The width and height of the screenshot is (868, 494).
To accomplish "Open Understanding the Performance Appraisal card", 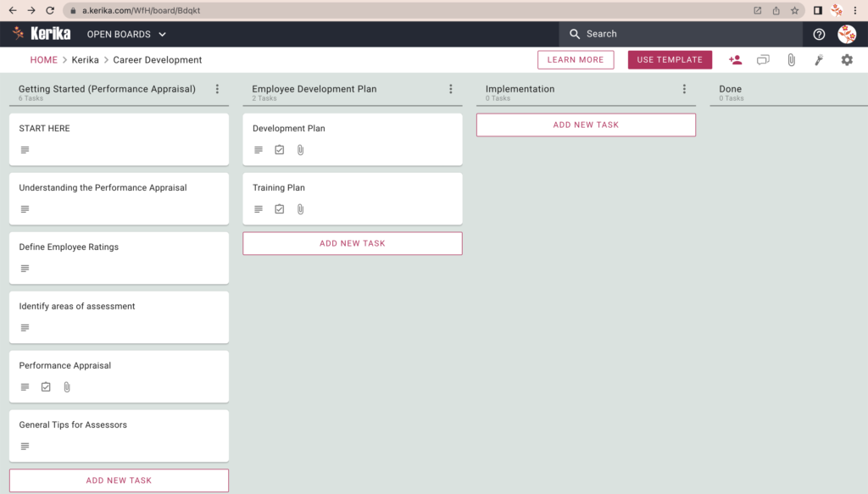I will coord(119,198).
